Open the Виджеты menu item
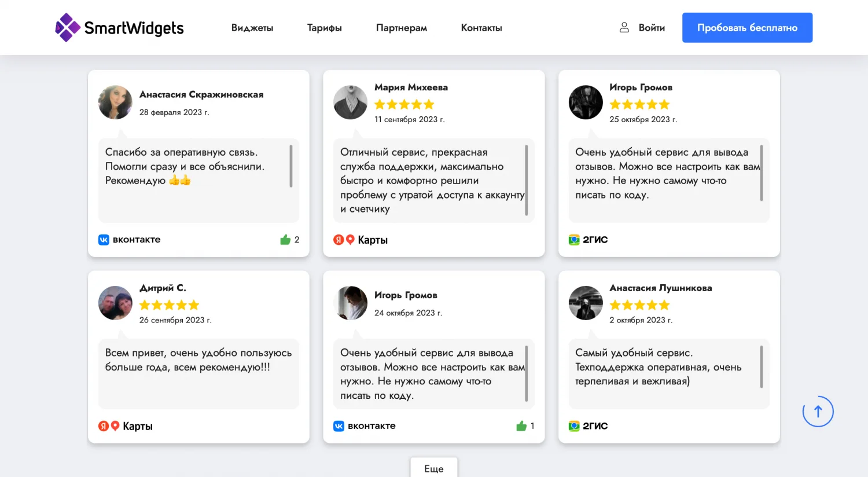 (x=252, y=28)
